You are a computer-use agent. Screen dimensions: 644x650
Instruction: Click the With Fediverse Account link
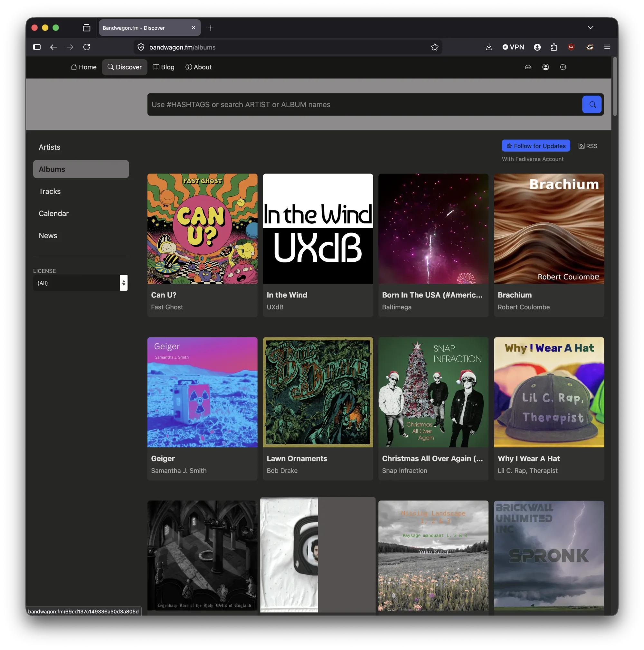coord(532,159)
